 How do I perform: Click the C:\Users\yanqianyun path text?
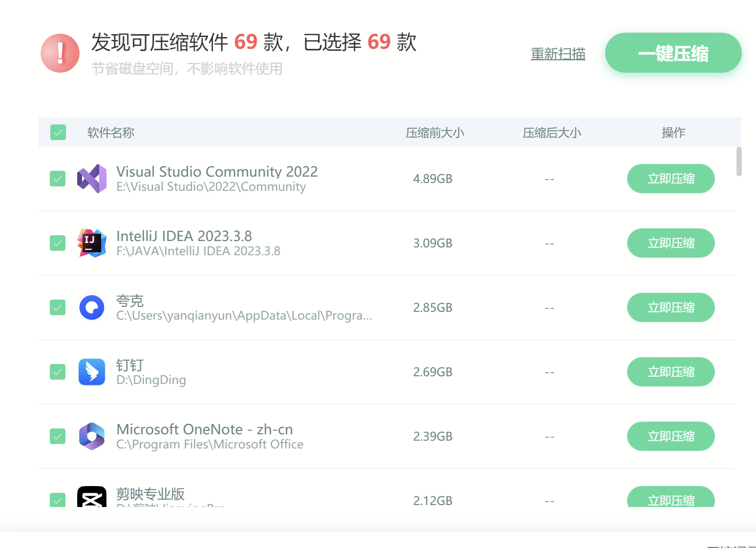(x=244, y=316)
